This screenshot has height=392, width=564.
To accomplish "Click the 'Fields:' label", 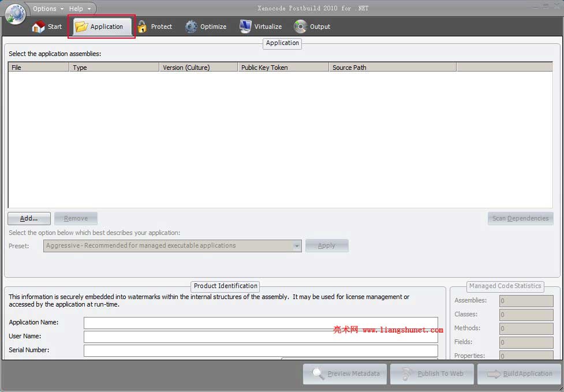I will (x=464, y=342).
